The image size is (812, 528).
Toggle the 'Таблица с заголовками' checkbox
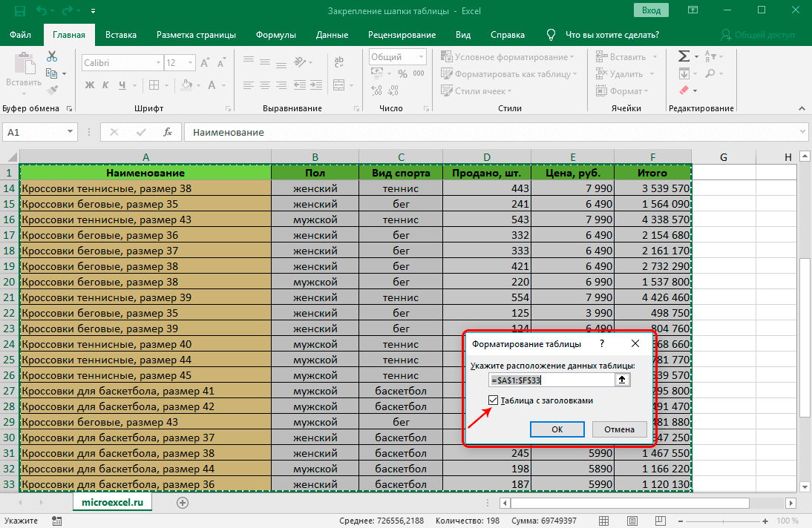coord(494,400)
